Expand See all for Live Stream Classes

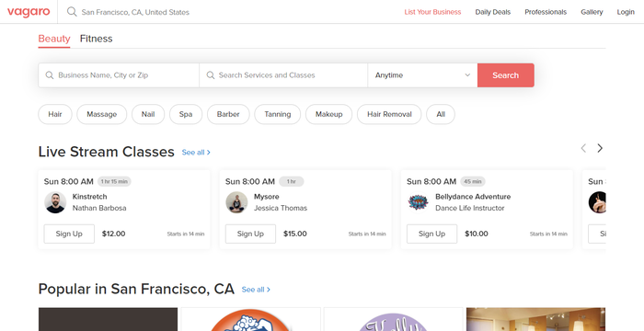[x=196, y=153]
